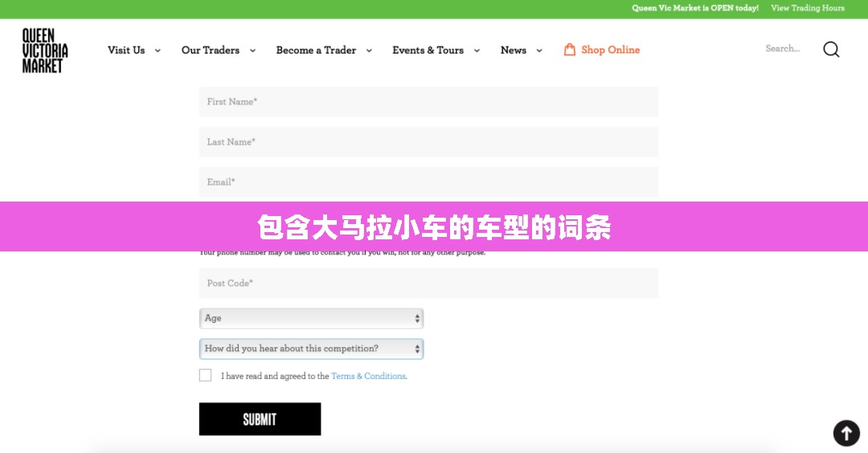
Task: Tick the Terms & Conditions agreement checkbox
Action: (x=206, y=375)
